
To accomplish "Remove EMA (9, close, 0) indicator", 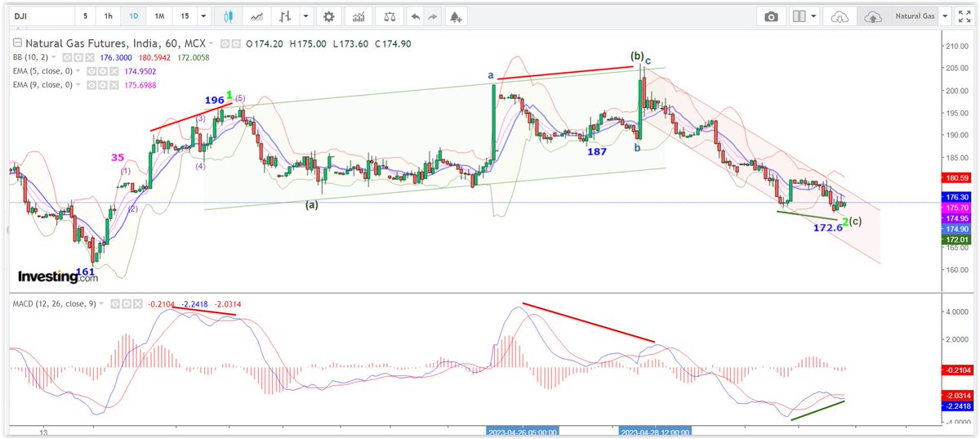I will [114, 85].
